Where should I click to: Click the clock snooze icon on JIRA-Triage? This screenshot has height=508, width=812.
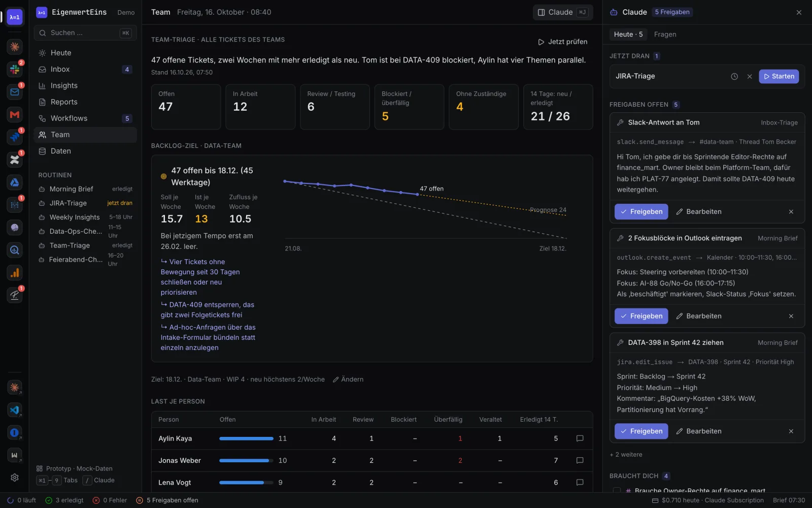coord(734,76)
